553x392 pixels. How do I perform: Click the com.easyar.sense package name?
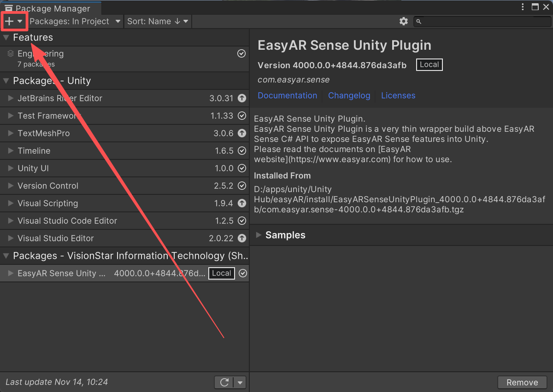tap(294, 80)
